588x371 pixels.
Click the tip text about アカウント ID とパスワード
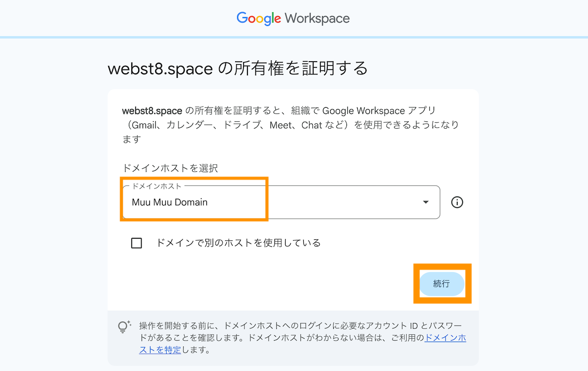(x=302, y=338)
